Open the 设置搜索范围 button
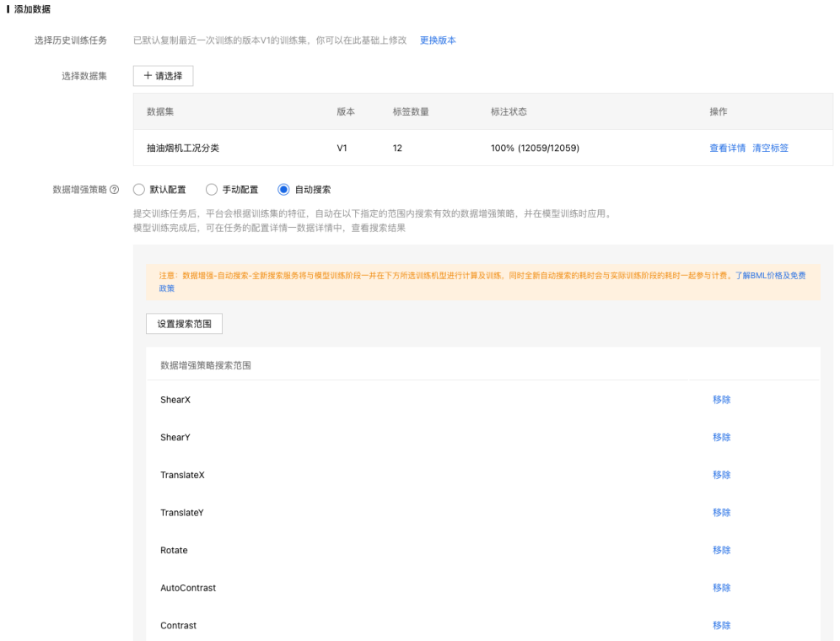The image size is (840, 641). tap(184, 324)
